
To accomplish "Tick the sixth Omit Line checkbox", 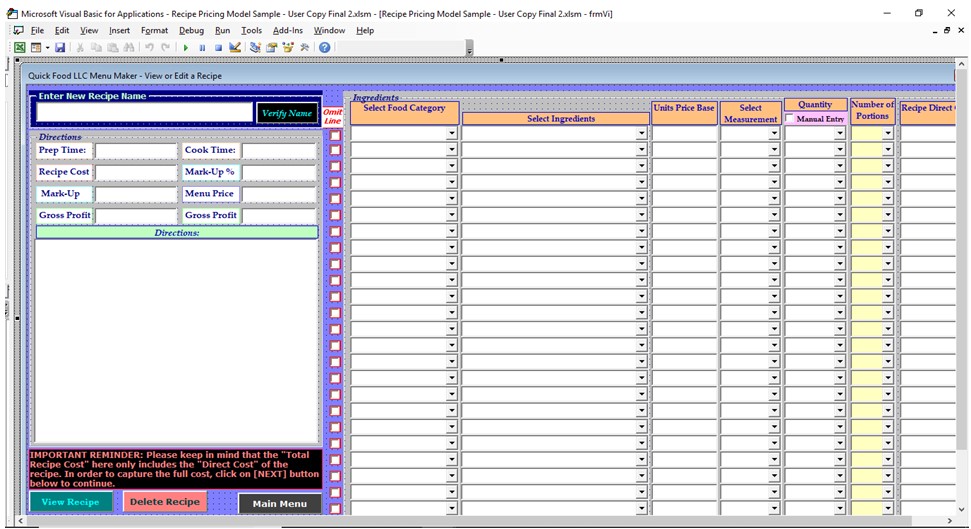I will pyautogui.click(x=335, y=215).
